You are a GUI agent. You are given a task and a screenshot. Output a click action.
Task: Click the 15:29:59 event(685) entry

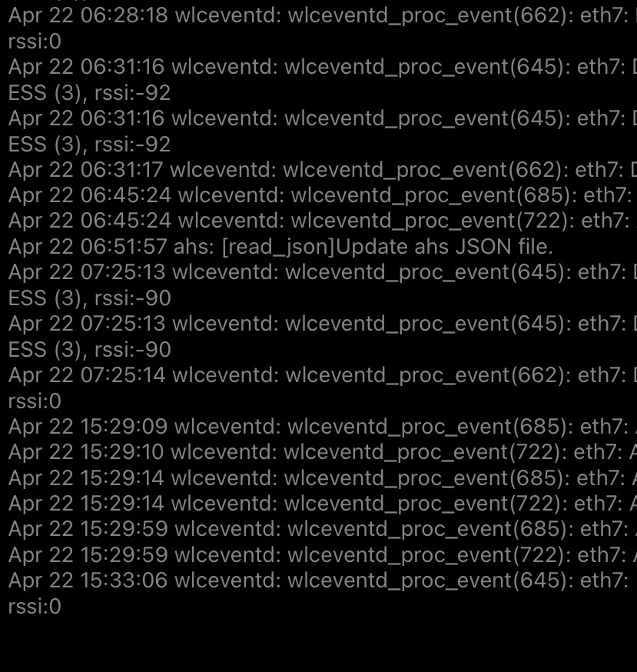point(322,529)
